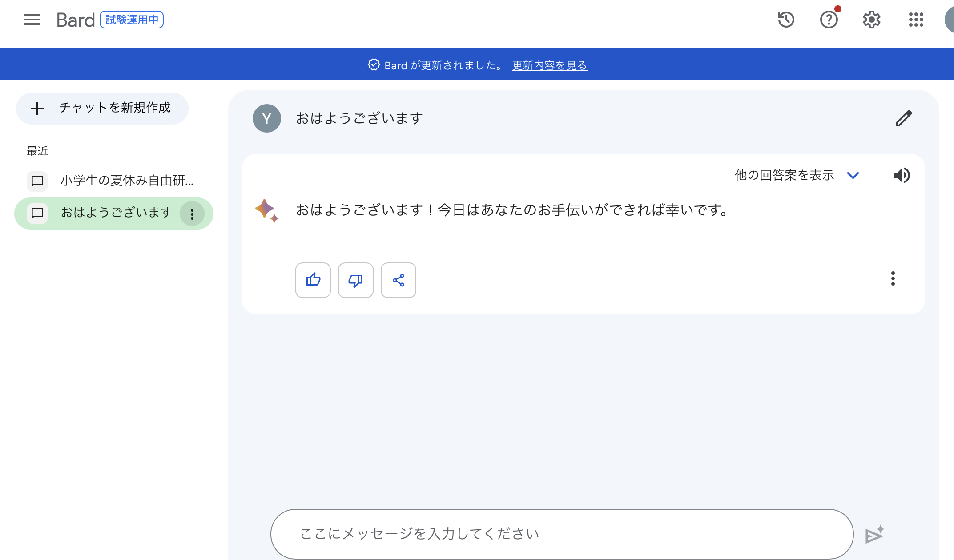Open the help question mark icon
The height and width of the screenshot is (560, 954).
coord(829,20)
